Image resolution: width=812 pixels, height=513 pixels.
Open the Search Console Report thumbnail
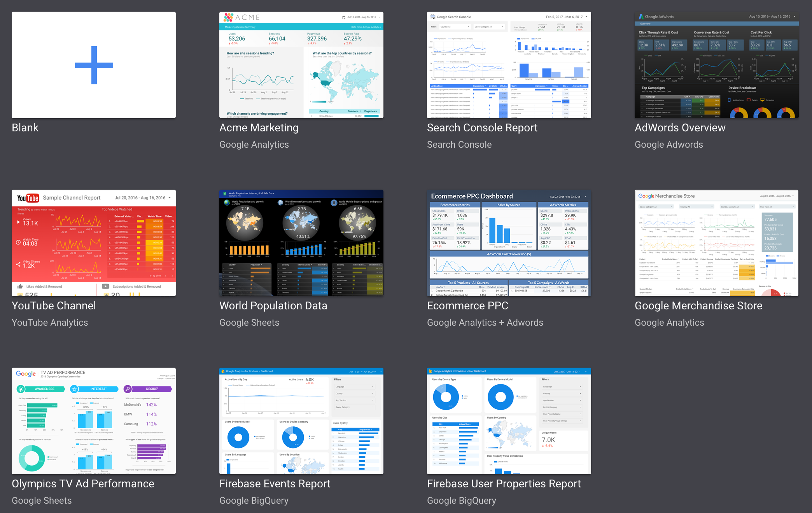(x=509, y=65)
